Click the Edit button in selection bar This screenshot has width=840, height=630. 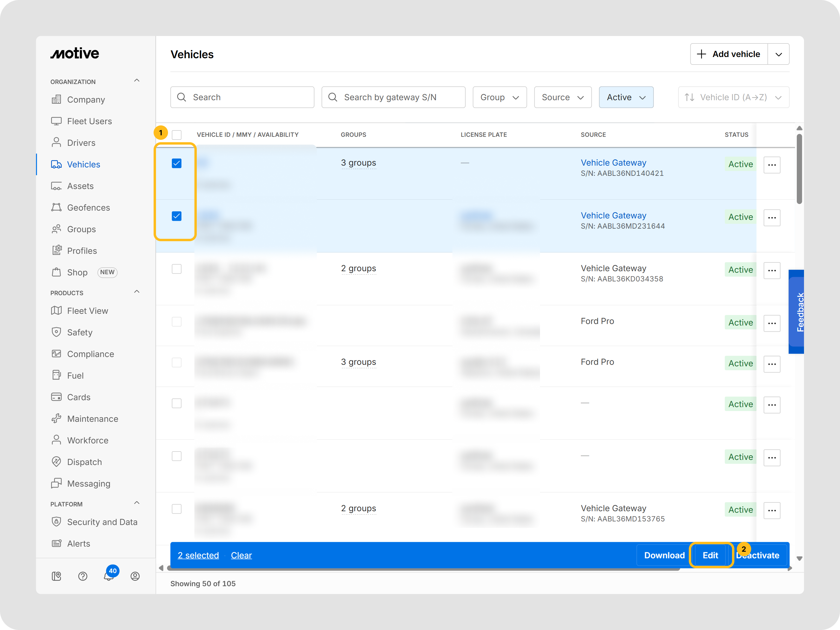tap(710, 555)
